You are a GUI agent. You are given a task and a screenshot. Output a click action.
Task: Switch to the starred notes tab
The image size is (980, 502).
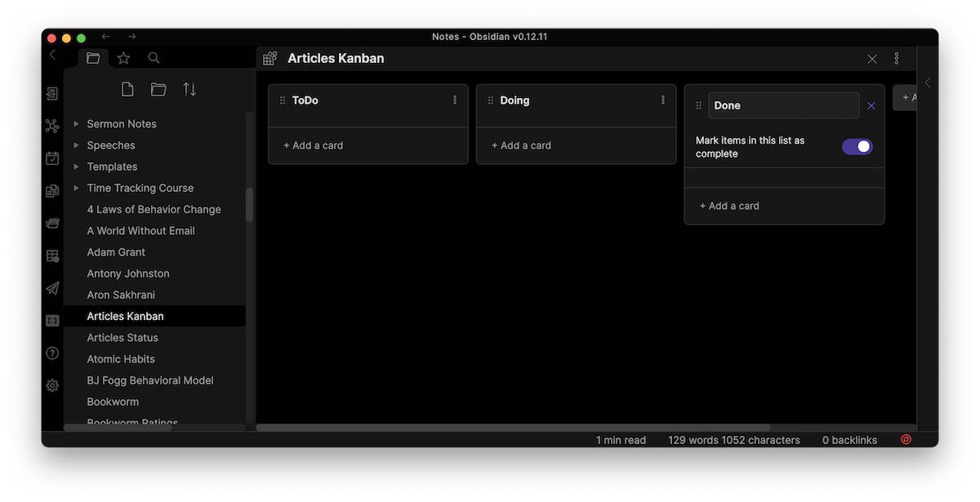pyautogui.click(x=123, y=58)
